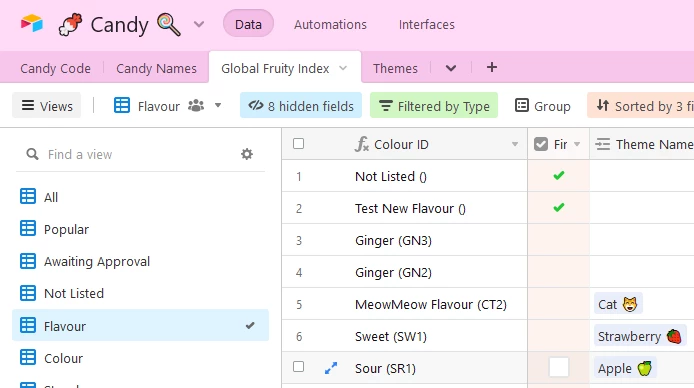Open the Filtered by Type filter
Image resolution: width=694 pixels, height=388 pixels.
coord(434,106)
